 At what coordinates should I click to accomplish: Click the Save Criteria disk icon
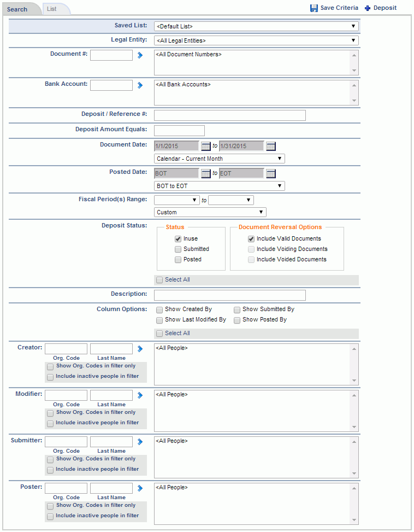click(x=314, y=8)
